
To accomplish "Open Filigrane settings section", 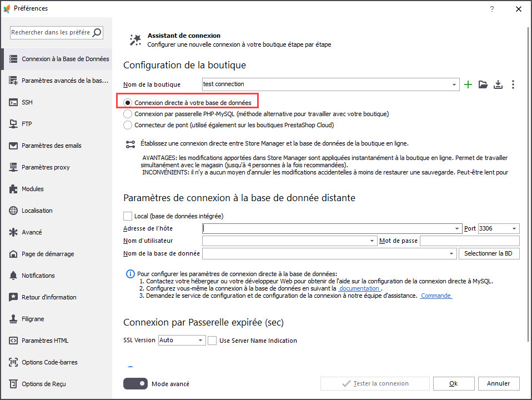I will [57, 319].
